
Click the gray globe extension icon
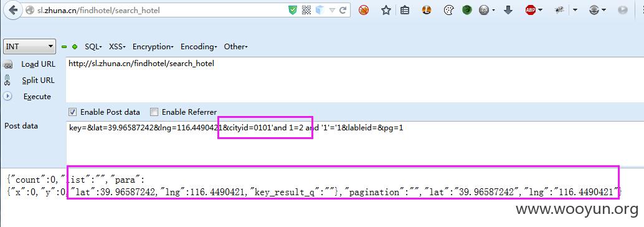coord(484,10)
